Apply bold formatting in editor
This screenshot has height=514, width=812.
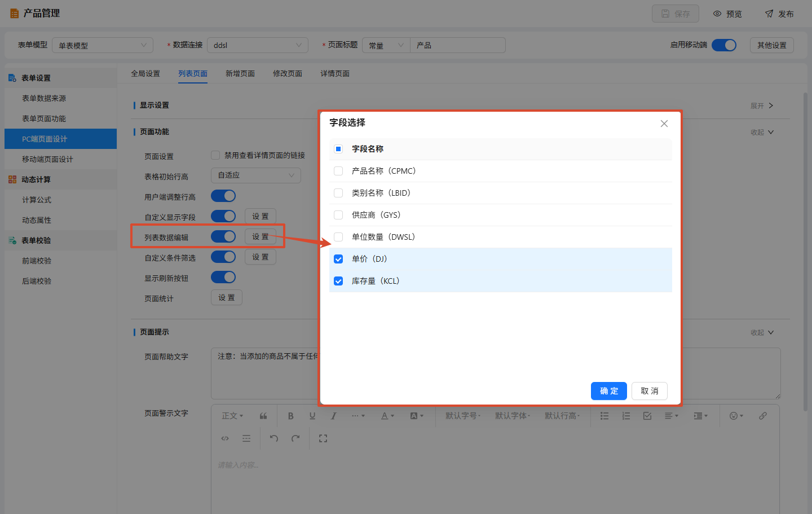click(x=291, y=416)
